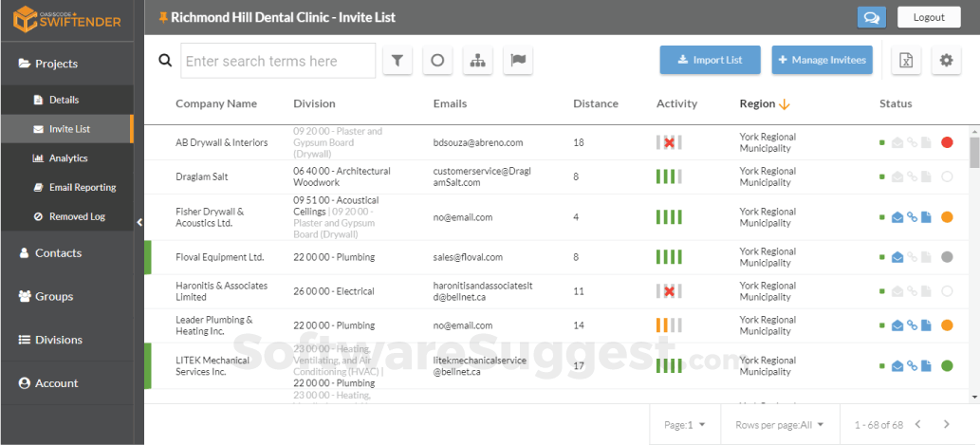The height and width of the screenshot is (445, 980).
Task: Click document icon in Draglam Salt row
Action: [926, 176]
